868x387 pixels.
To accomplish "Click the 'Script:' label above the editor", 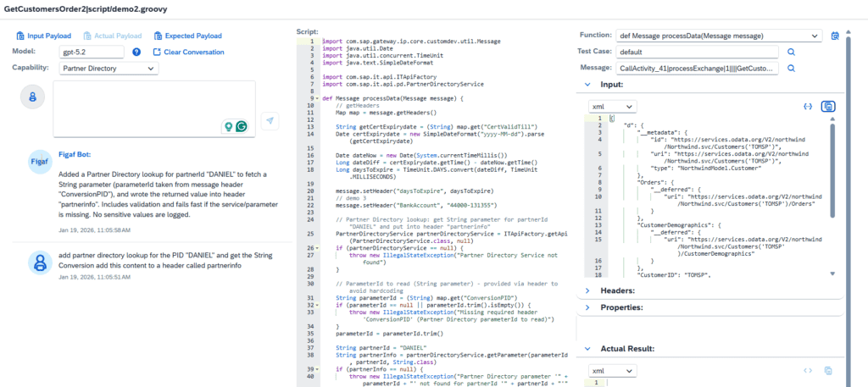I will [307, 32].
